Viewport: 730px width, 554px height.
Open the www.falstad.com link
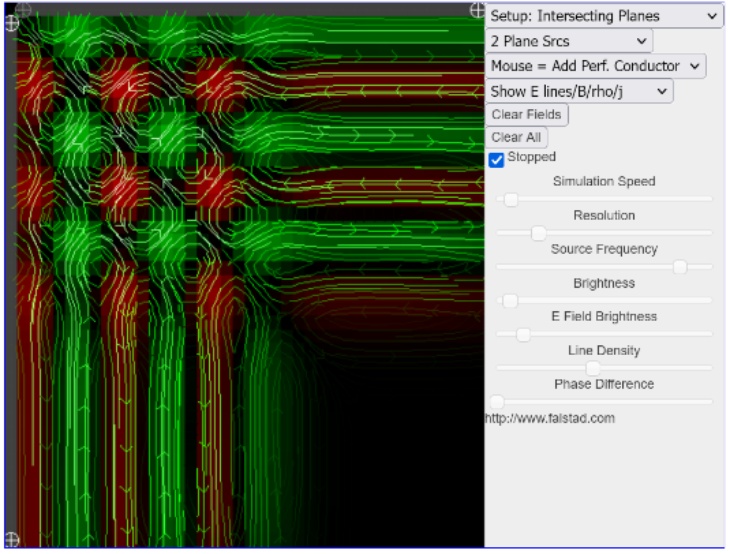coord(549,418)
